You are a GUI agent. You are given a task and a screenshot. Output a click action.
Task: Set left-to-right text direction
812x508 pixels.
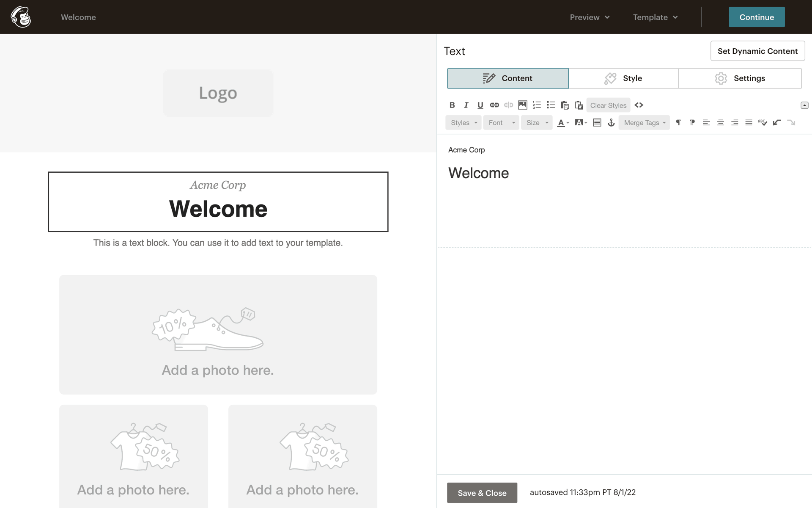pyautogui.click(x=678, y=123)
